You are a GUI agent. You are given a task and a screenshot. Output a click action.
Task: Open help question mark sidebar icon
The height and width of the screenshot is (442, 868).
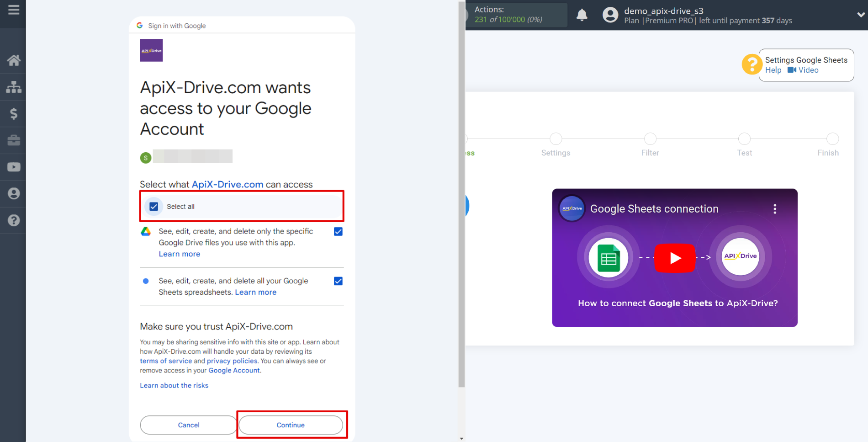pyautogui.click(x=14, y=220)
